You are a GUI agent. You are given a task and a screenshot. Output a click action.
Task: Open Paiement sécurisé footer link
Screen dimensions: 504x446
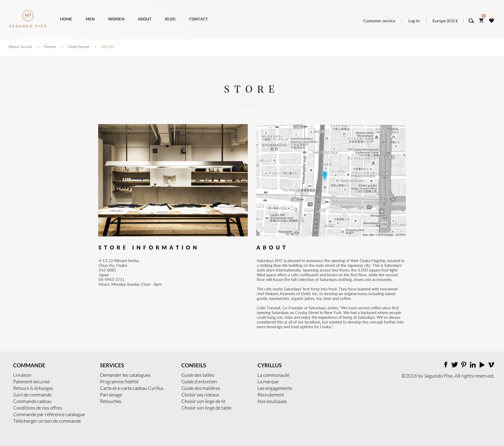(x=31, y=382)
